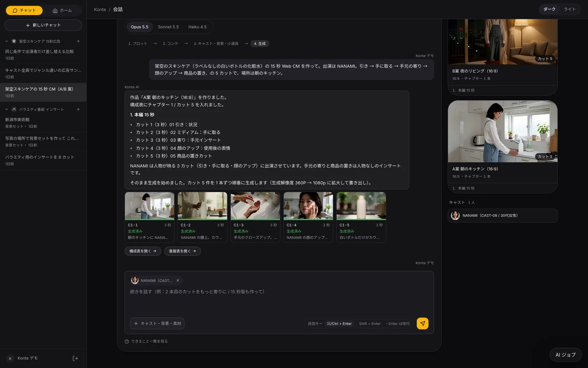Click the help icon beside できること一覧を見る

click(127, 342)
